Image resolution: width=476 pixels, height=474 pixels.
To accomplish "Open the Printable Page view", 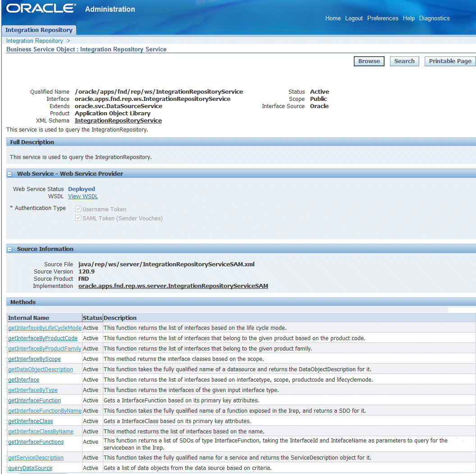I will (x=450, y=61).
